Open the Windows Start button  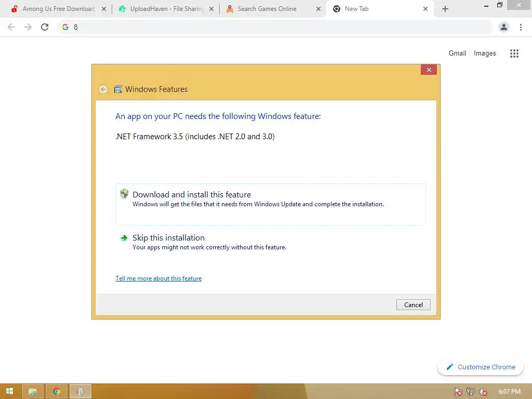(x=9, y=391)
